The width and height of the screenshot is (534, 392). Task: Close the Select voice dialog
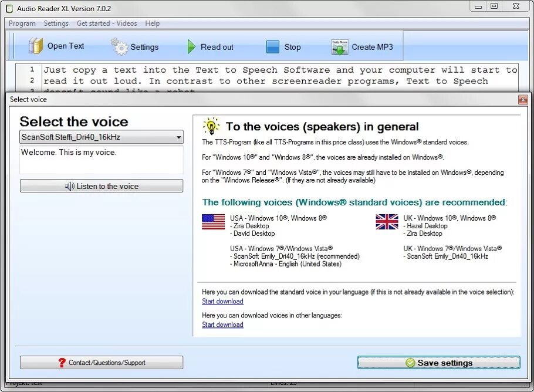(522, 99)
